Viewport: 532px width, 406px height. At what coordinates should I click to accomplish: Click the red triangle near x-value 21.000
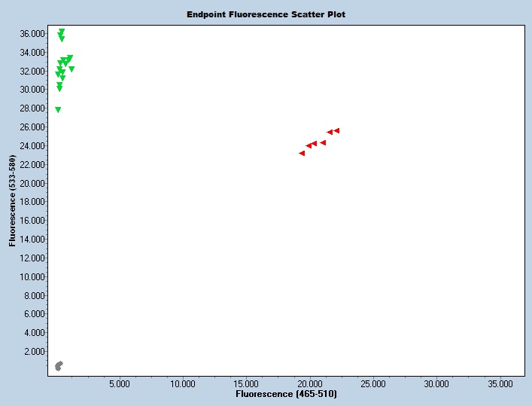[x=323, y=142]
